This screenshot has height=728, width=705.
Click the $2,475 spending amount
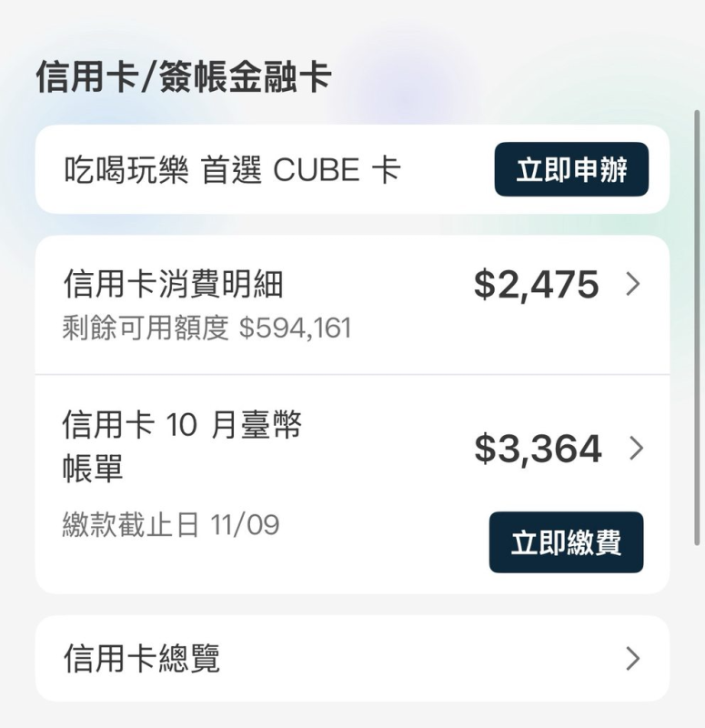coord(536,285)
